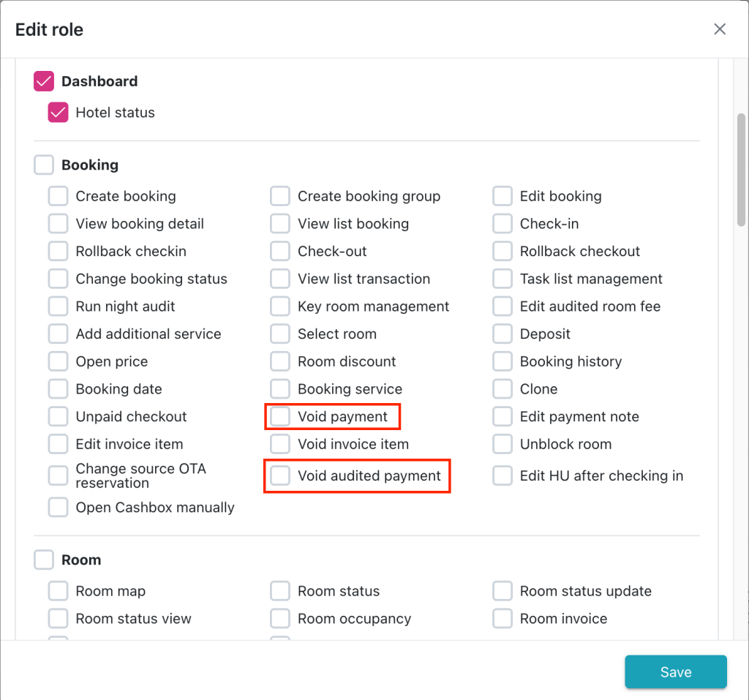Screen dimensions: 749x700
Task: Check the Void invoice item option
Action: coord(280,444)
